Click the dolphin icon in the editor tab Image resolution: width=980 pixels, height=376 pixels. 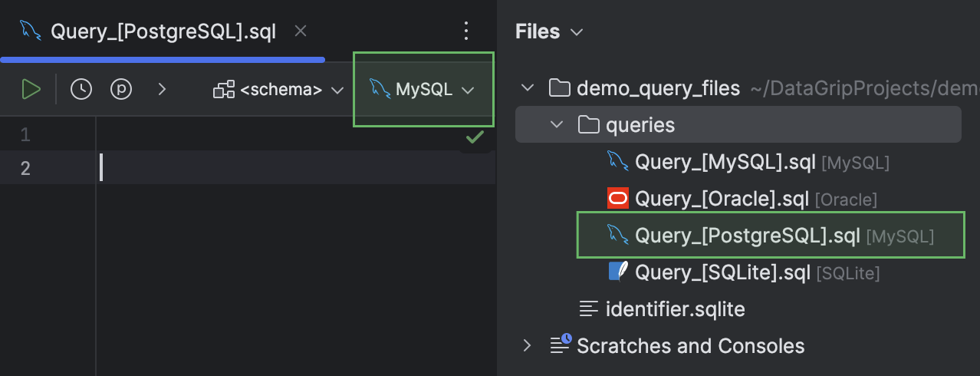[x=31, y=31]
